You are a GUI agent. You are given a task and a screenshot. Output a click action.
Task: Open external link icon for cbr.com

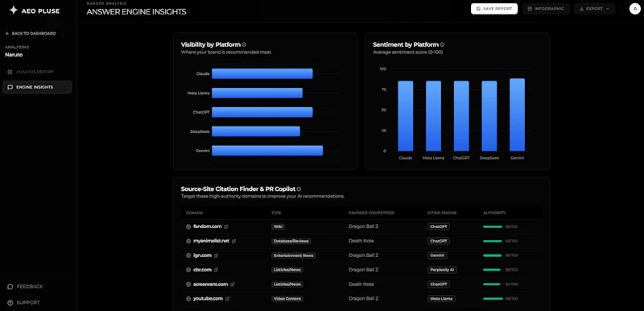click(x=216, y=270)
